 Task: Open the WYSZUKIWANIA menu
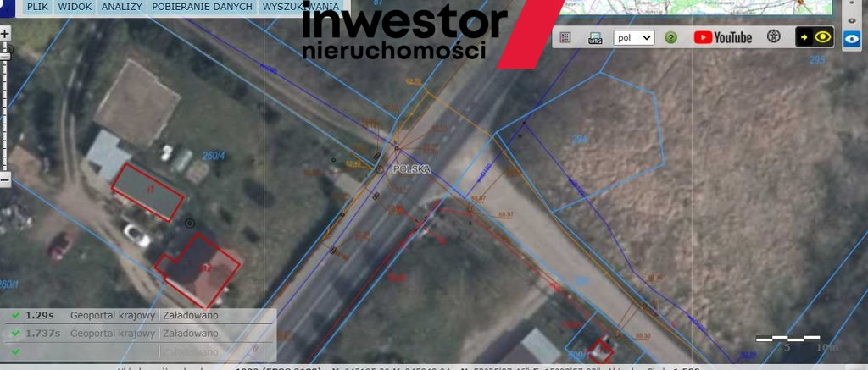tap(301, 7)
